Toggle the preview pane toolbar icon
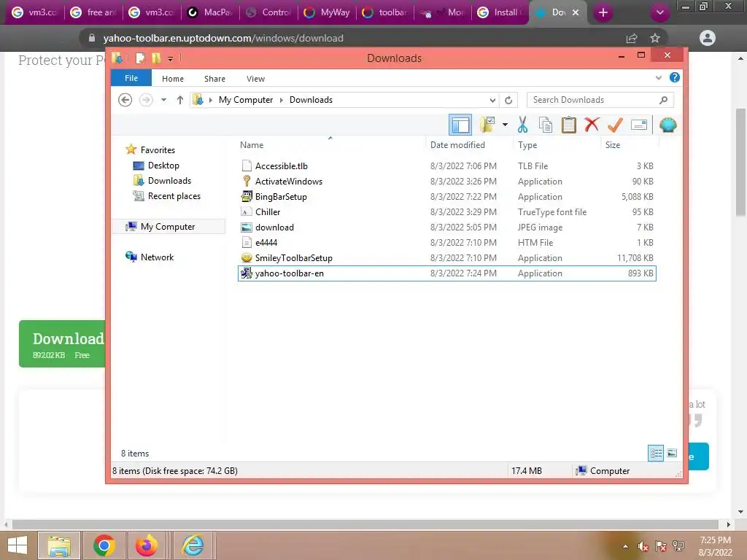Screen dimensions: 747x560 pos(460,125)
